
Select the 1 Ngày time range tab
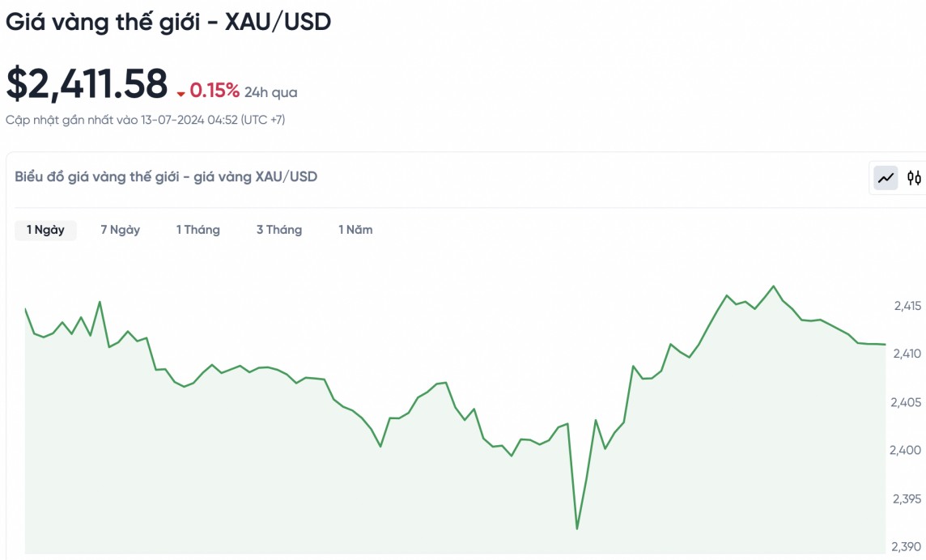45,230
